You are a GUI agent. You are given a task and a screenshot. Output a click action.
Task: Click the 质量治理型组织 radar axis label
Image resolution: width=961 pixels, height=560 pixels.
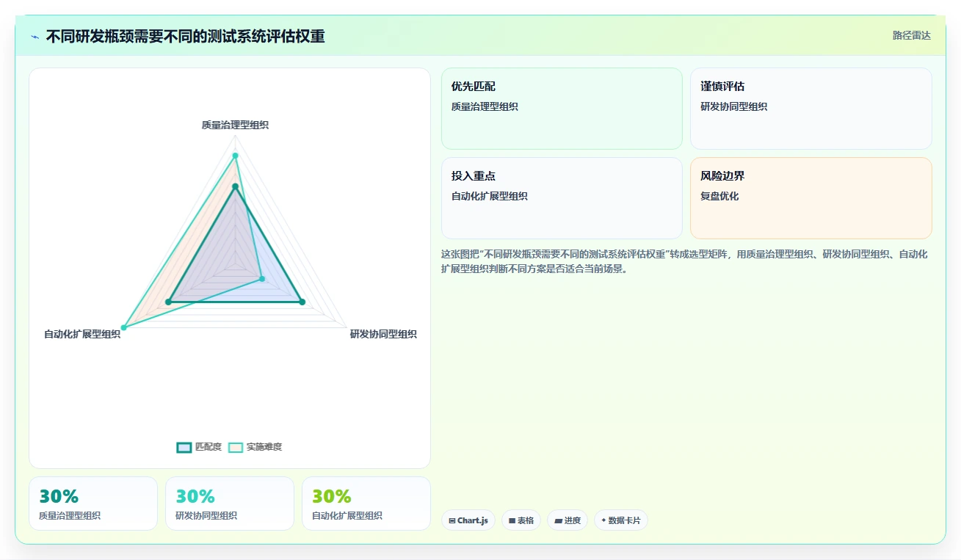pyautogui.click(x=235, y=125)
